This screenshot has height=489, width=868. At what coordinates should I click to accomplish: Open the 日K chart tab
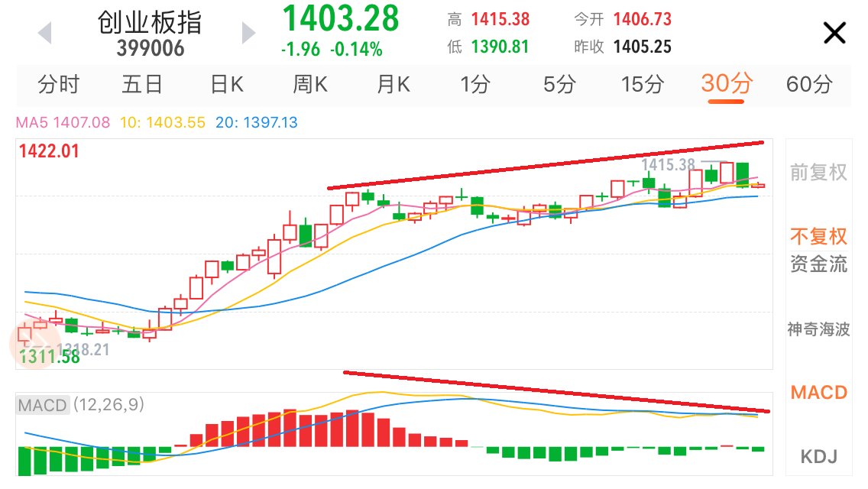tap(227, 85)
